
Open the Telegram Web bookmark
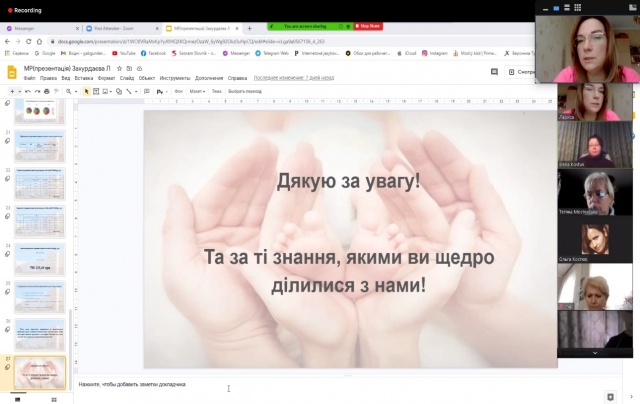coord(272,53)
